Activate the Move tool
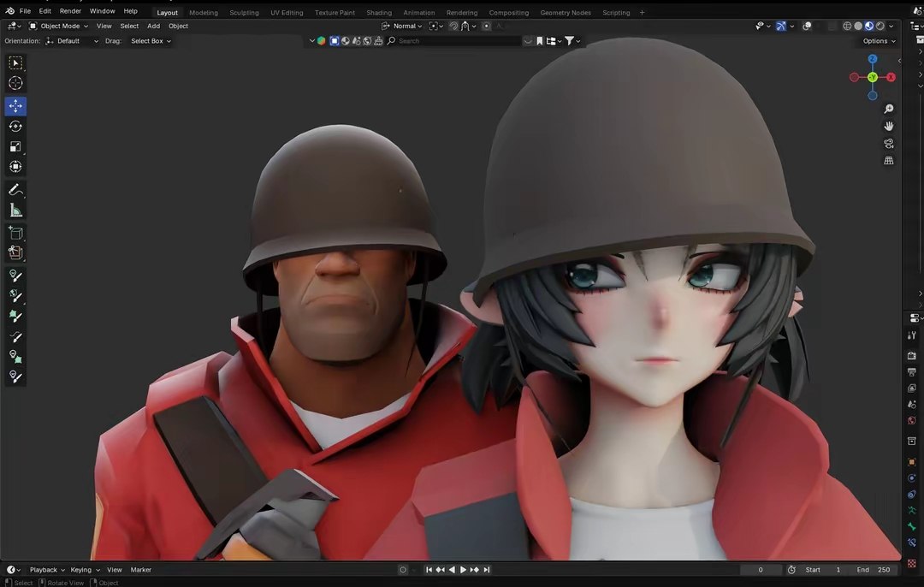This screenshot has height=587, width=924. (x=16, y=106)
